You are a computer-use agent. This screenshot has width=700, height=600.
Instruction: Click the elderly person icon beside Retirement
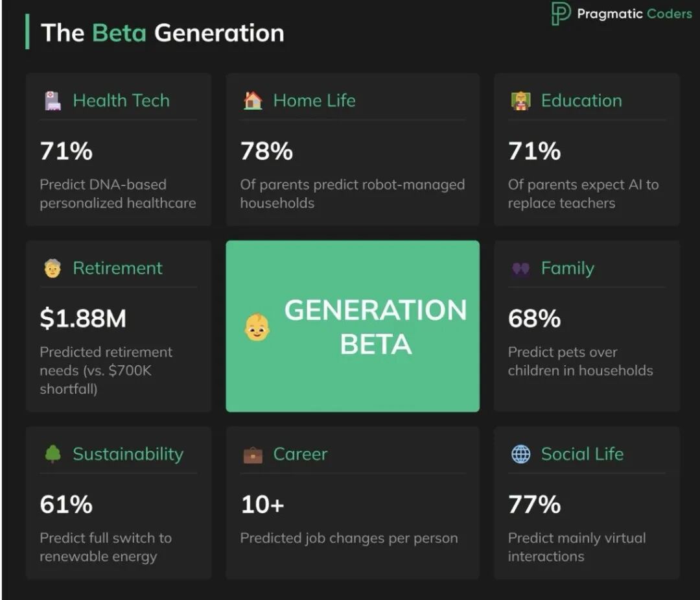(52, 269)
